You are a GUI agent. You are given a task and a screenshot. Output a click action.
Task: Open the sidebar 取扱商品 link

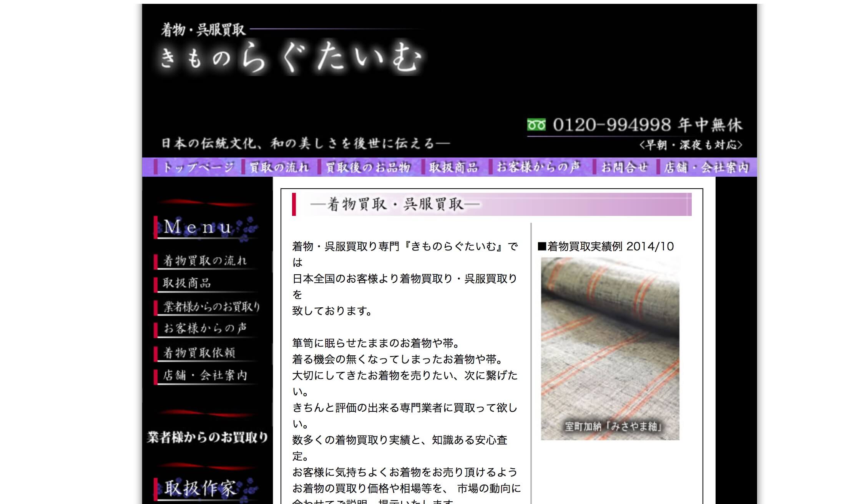pyautogui.click(x=187, y=283)
